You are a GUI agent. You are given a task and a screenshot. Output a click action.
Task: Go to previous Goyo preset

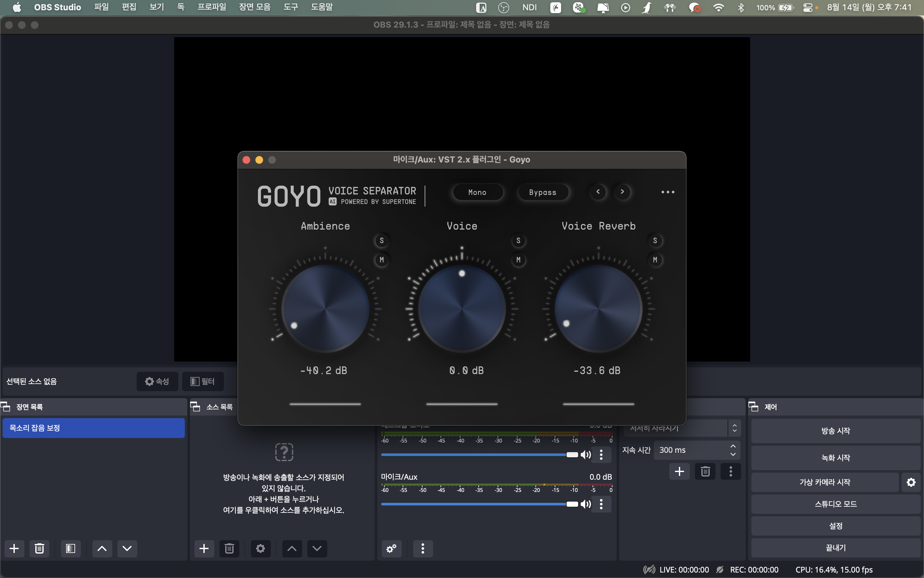coord(598,191)
